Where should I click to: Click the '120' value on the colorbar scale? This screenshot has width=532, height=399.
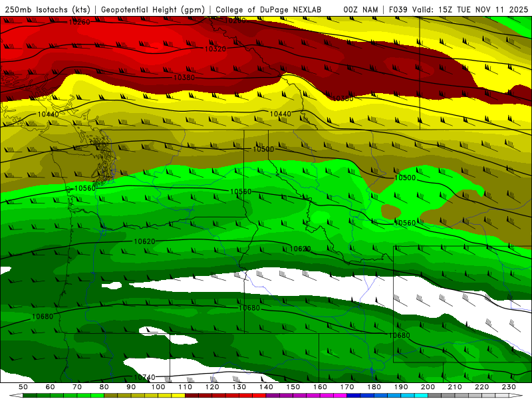212,387
